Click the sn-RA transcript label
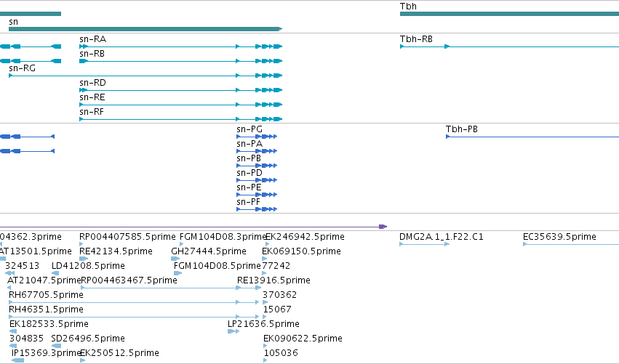 (93, 39)
